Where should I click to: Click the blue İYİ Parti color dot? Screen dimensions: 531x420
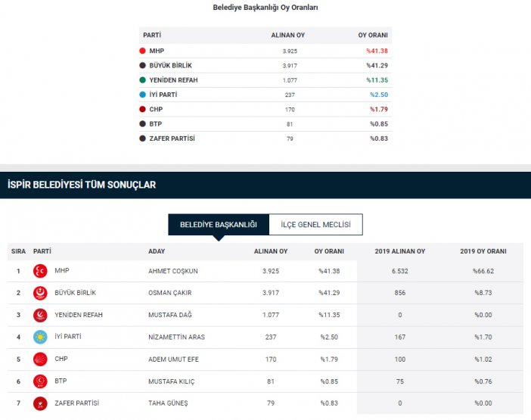click(x=142, y=95)
